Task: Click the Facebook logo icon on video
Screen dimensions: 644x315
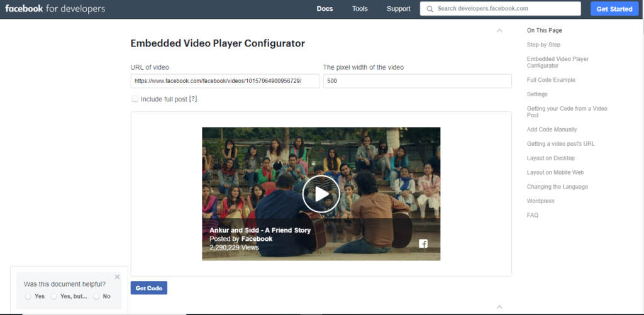Action: tap(423, 243)
